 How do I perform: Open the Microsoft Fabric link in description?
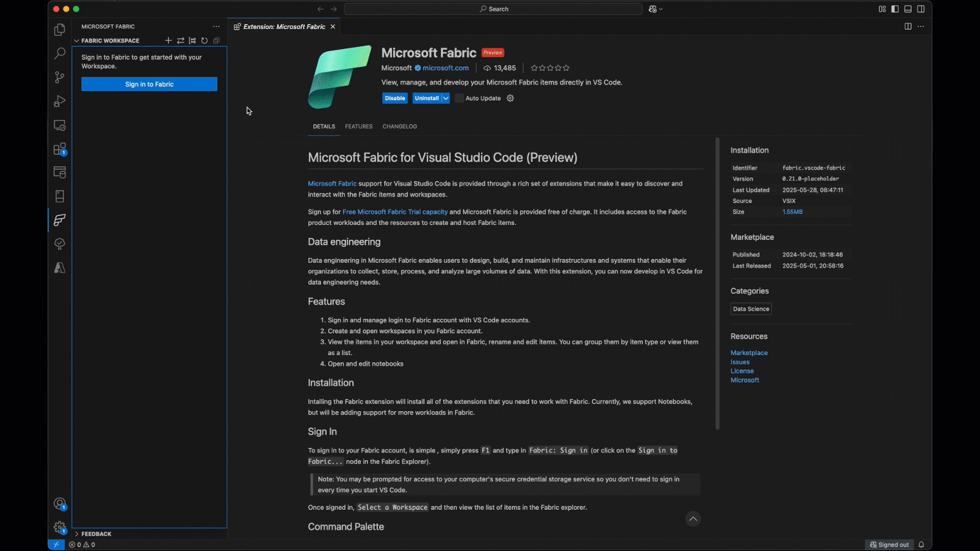pyautogui.click(x=332, y=184)
